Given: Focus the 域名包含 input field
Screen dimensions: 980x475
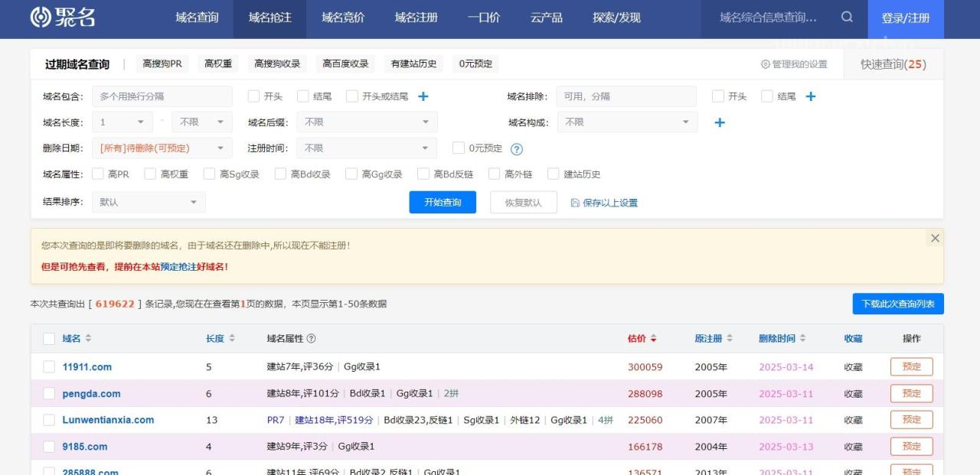Looking at the screenshot, I should (x=162, y=96).
